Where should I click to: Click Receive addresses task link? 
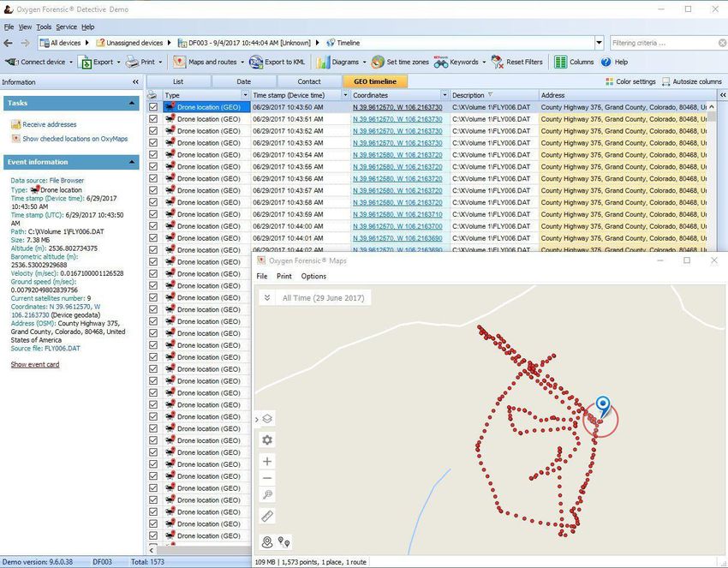click(49, 124)
